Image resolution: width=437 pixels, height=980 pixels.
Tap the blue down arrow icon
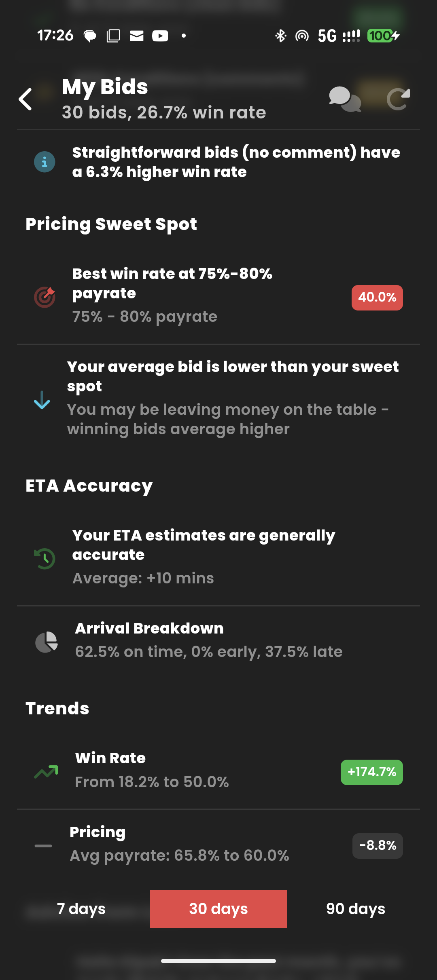point(42,400)
